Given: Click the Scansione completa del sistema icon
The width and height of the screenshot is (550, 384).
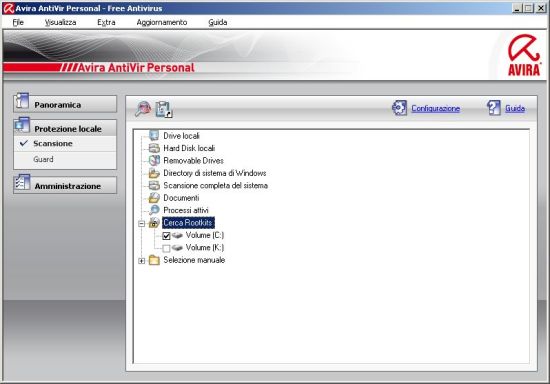Looking at the screenshot, I should pyautogui.click(x=154, y=185).
